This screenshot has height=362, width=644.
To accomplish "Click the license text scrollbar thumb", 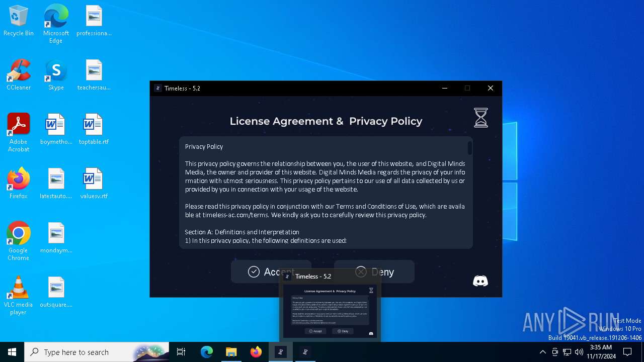I will coord(470,148).
